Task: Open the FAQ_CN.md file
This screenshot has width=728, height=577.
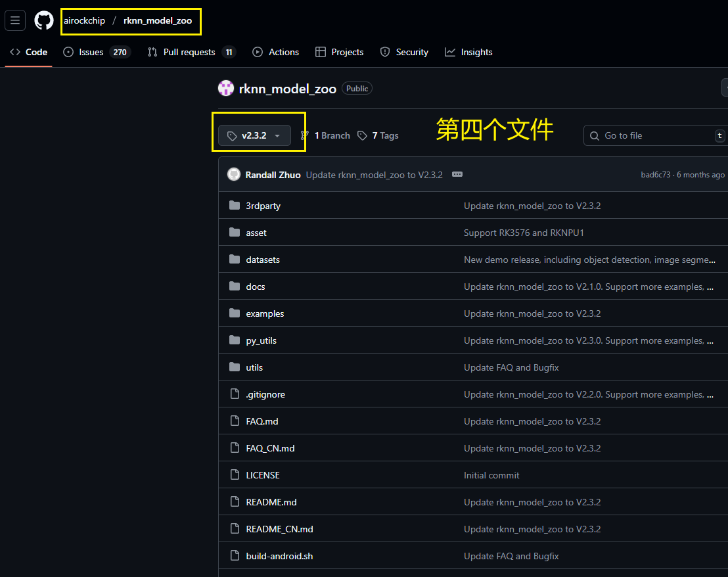Action: [x=270, y=448]
